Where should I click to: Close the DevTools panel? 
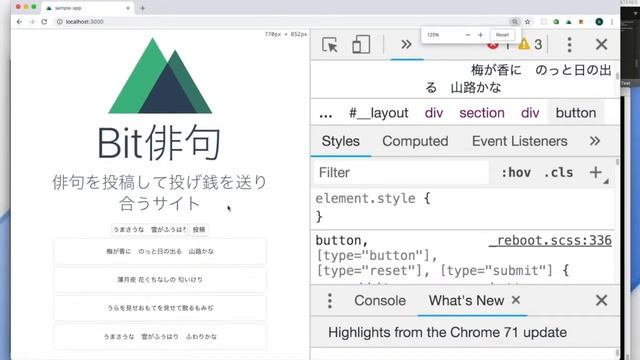point(601,44)
